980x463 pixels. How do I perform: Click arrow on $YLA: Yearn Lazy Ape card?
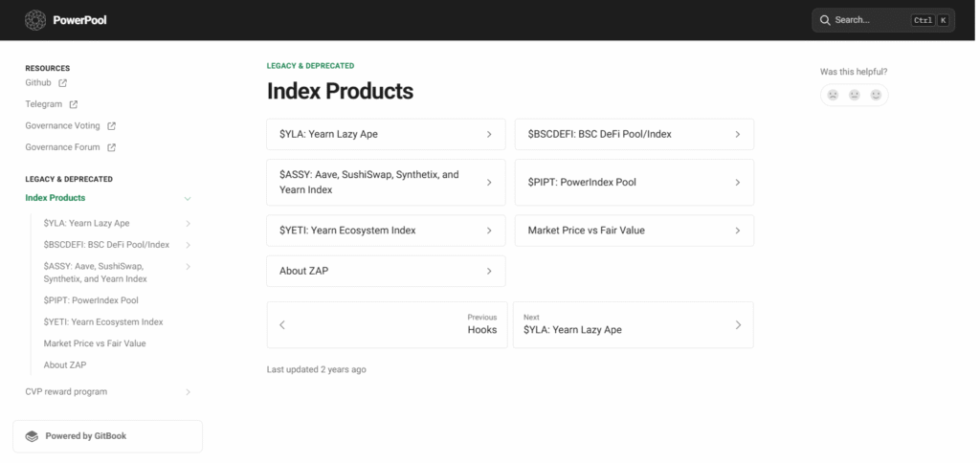pyautogui.click(x=489, y=134)
